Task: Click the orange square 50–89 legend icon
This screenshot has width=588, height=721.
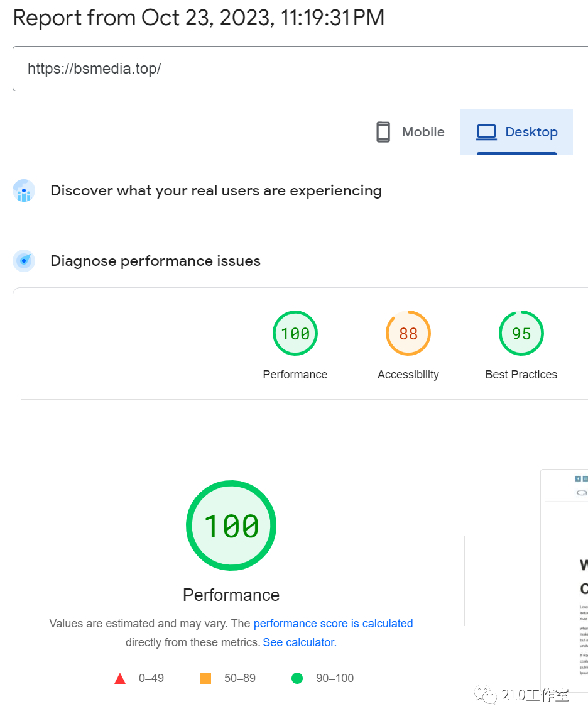Action: point(205,678)
